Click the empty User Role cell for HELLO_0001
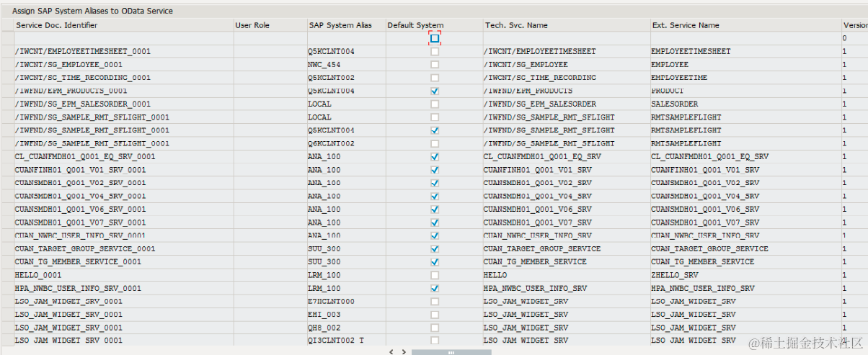Screen dimensions: 868x355 270,275
